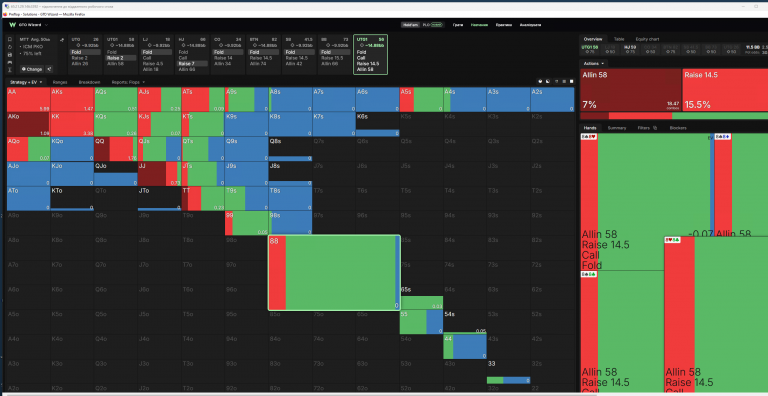The image size is (768, 396).
Task: Click the highlighted UTG1 position card
Action: [x=370, y=54]
